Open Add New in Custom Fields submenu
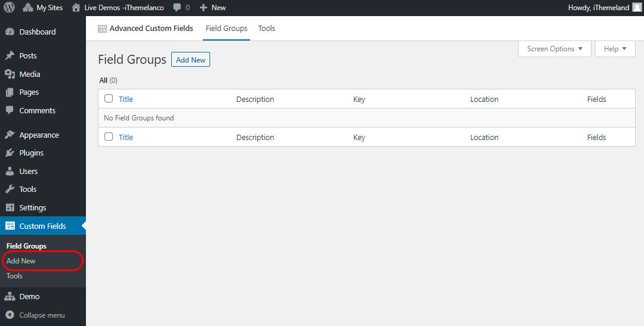Screen dimensions: 644x326 [21, 261]
